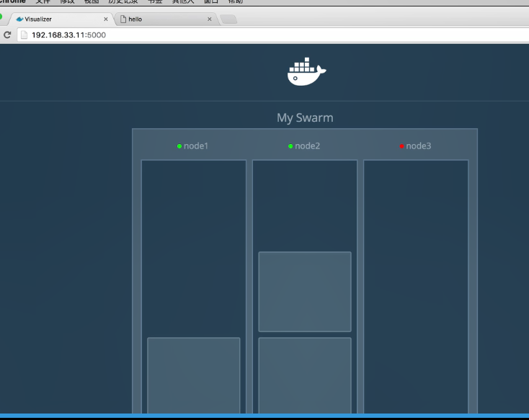
Task: Click the "node1" label
Action: pyautogui.click(x=196, y=146)
